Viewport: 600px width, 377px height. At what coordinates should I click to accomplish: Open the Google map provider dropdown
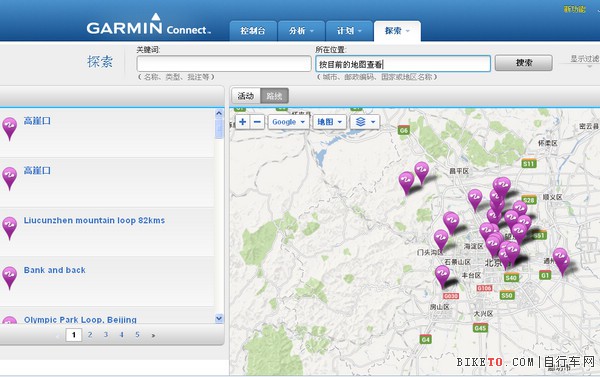pyautogui.click(x=289, y=122)
